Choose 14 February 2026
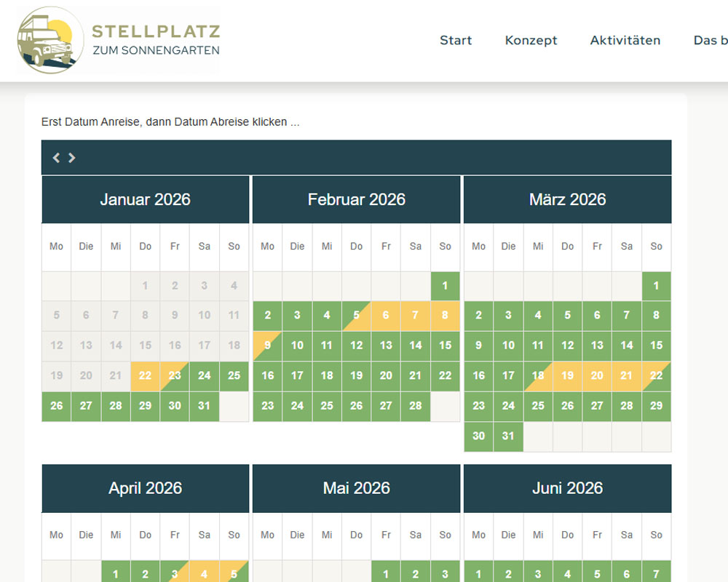Image resolution: width=728 pixels, height=582 pixels. (x=416, y=346)
